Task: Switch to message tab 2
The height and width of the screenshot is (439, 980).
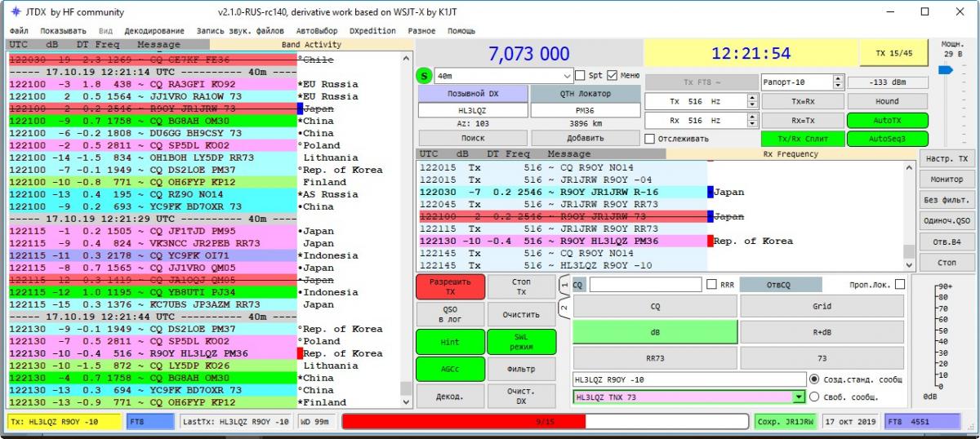Action: click(563, 308)
